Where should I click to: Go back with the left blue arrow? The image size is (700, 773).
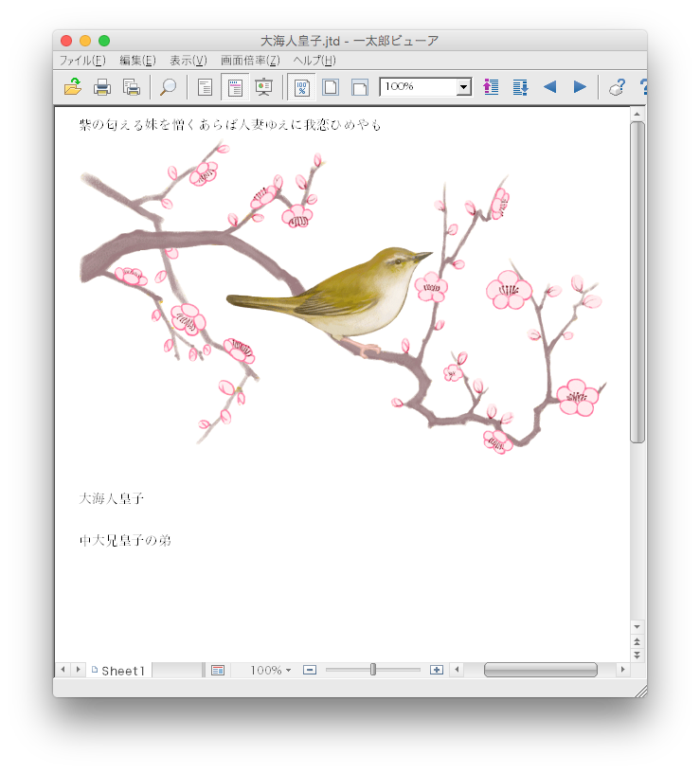(x=549, y=87)
